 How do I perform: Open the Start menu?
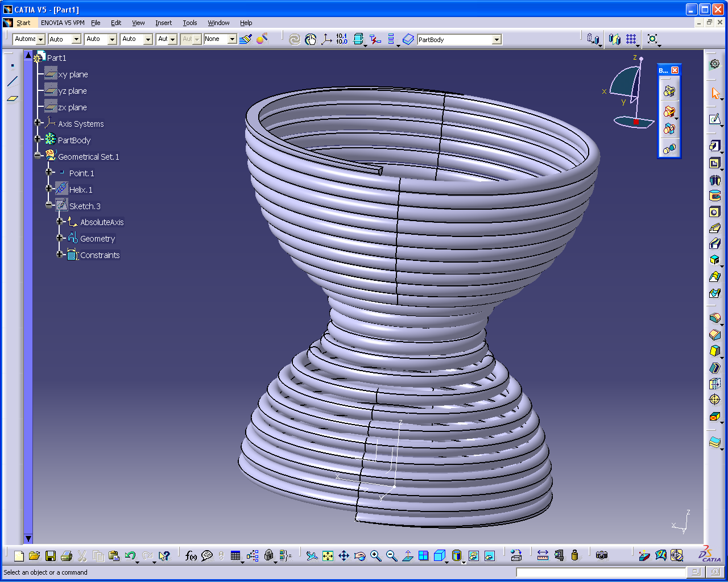(x=23, y=23)
